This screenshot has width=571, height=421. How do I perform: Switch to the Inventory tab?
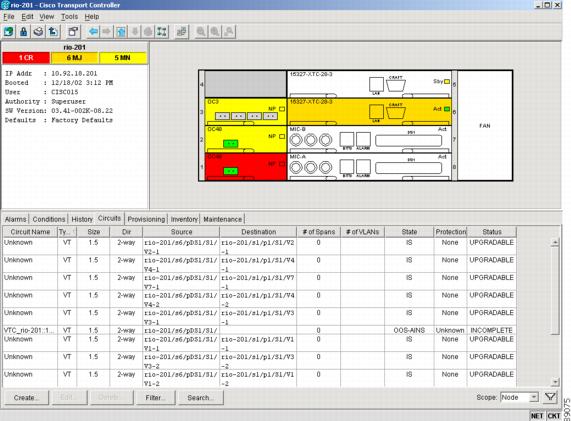tap(184, 219)
